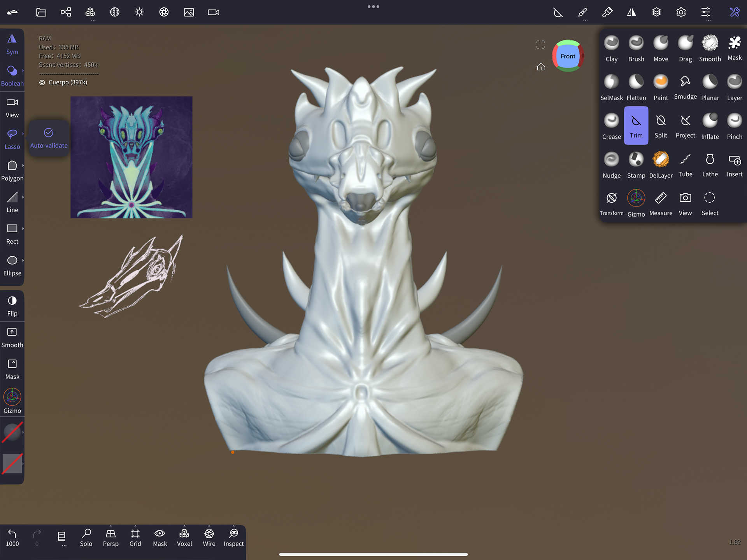Select the DelLayer tool
747x560 pixels.
pos(661,165)
